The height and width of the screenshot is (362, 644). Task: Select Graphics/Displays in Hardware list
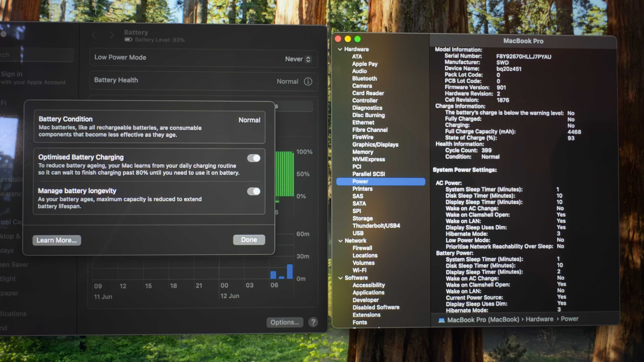(375, 145)
